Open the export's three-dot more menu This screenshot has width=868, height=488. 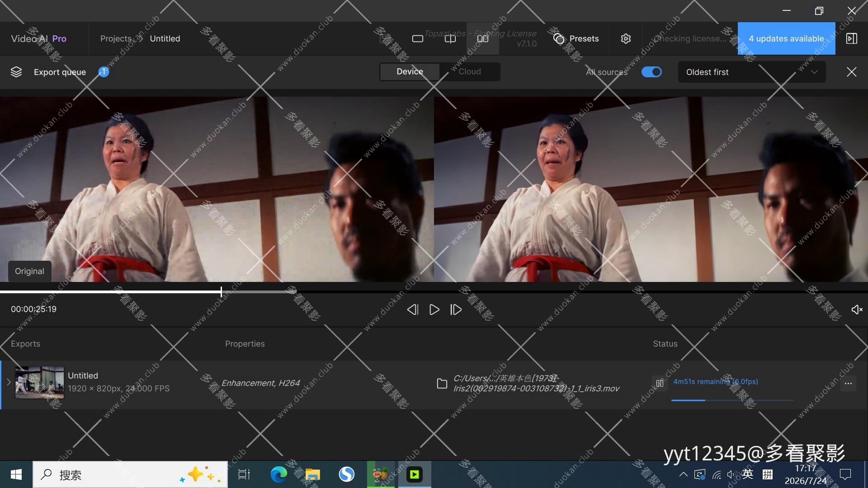click(x=848, y=384)
